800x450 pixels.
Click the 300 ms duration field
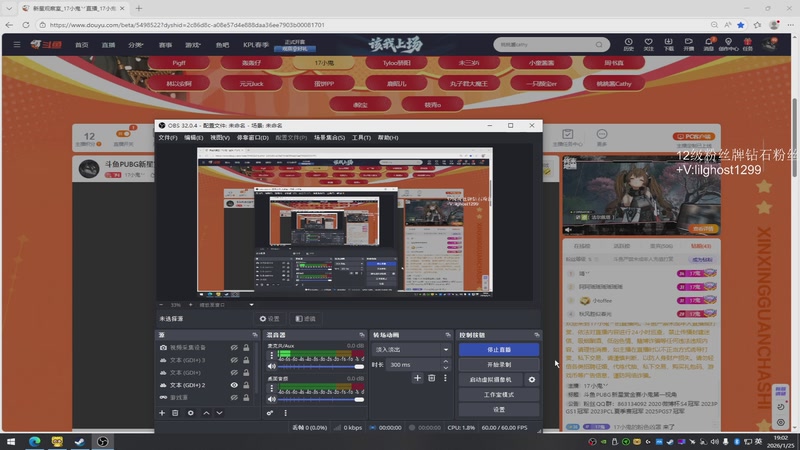click(413, 365)
